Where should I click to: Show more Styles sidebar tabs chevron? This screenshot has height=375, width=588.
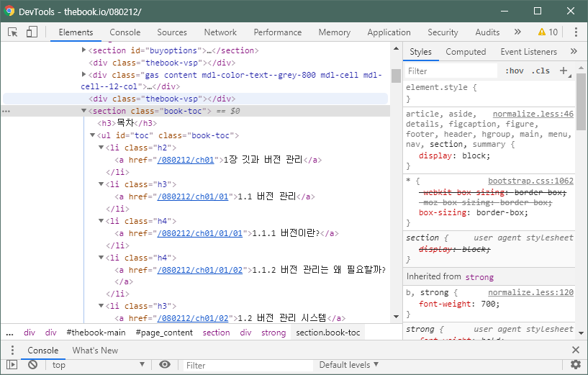pyautogui.click(x=574, y=51)
